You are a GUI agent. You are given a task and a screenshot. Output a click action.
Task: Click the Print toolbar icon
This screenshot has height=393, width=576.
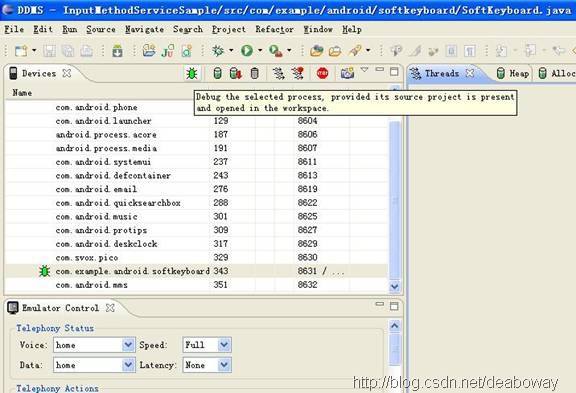tap(86, 51)
